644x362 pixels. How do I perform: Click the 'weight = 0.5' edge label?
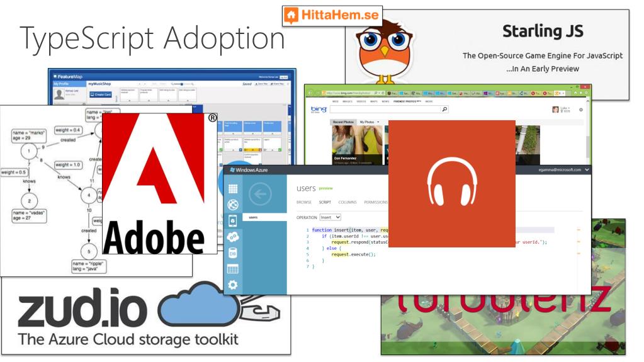click(x=14, y=172)
